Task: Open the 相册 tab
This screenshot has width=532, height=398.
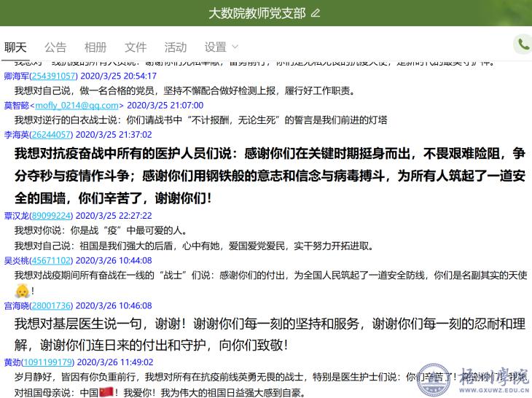Action: [x=95, y=47]
